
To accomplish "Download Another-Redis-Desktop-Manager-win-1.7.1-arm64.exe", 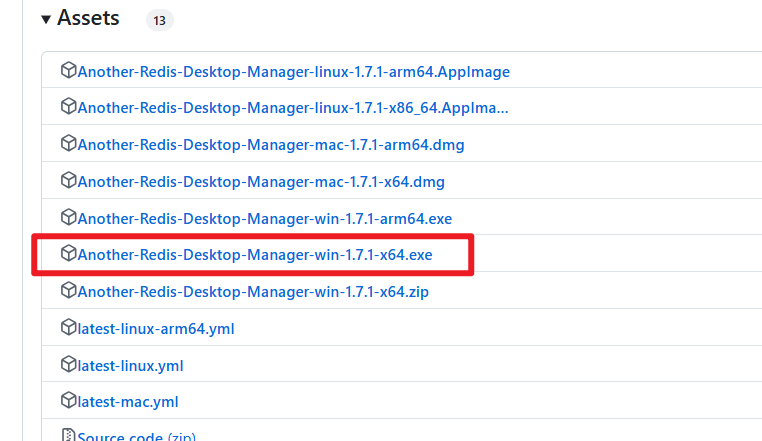I will pyautogui.click(x=265, y=218).
